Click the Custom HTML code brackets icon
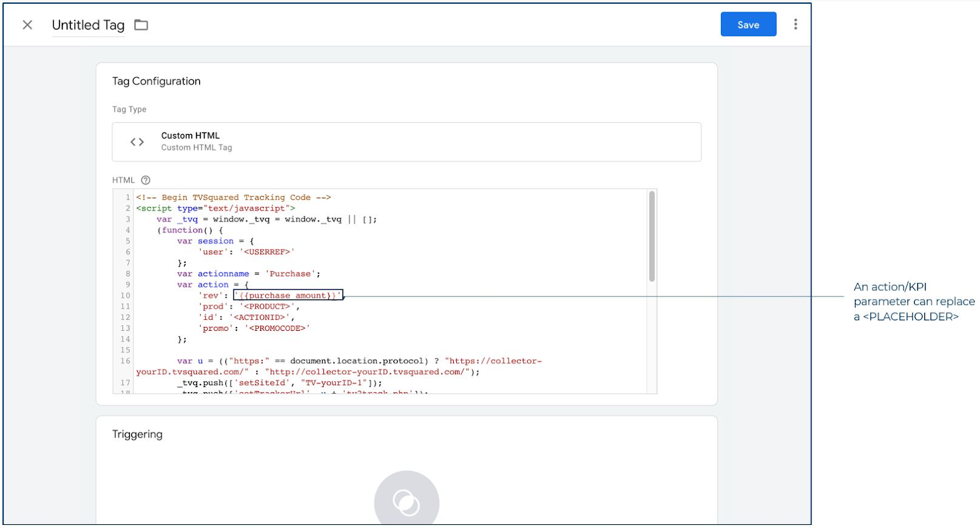The image size is (980, 528). pos(137,142)
